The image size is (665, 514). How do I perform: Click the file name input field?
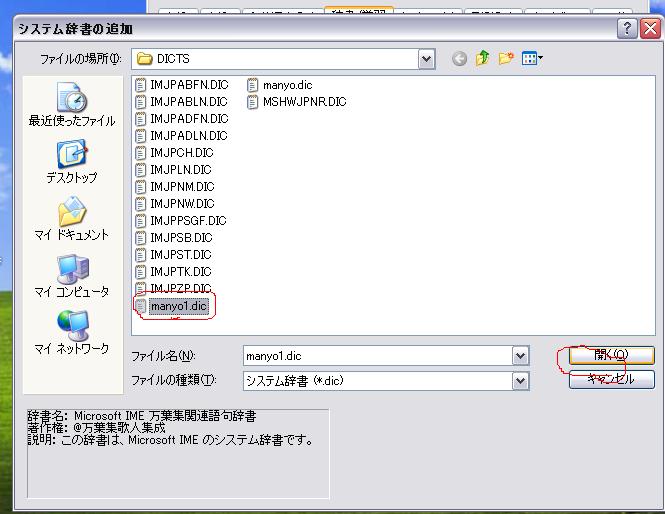[x=376, y=356]
